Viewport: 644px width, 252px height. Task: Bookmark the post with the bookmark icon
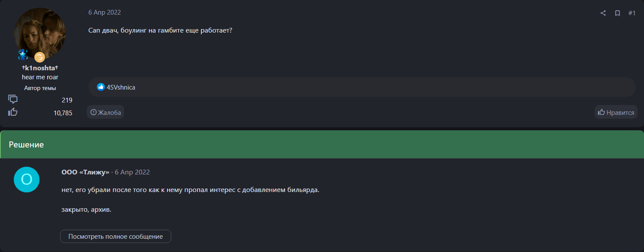coord(617,13)
